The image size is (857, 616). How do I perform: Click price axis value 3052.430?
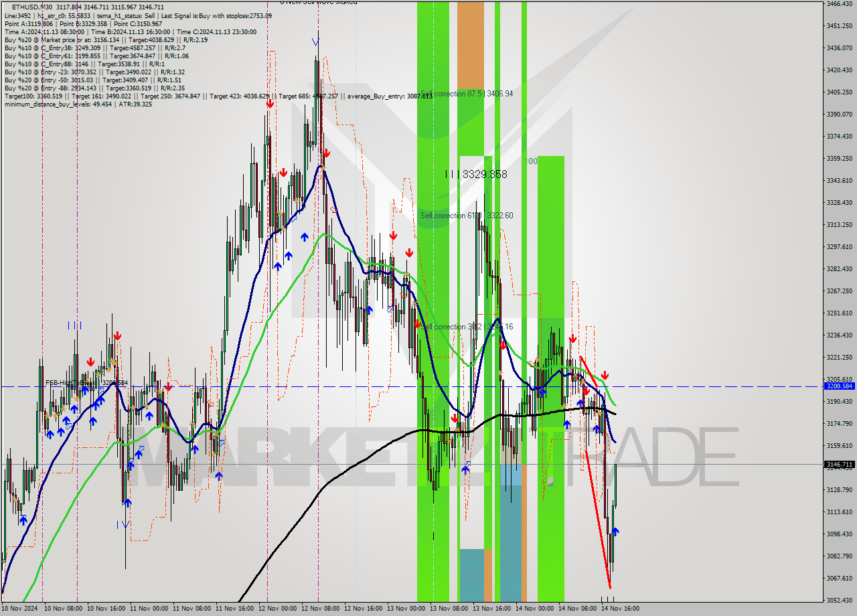click(x=840, y=600)
